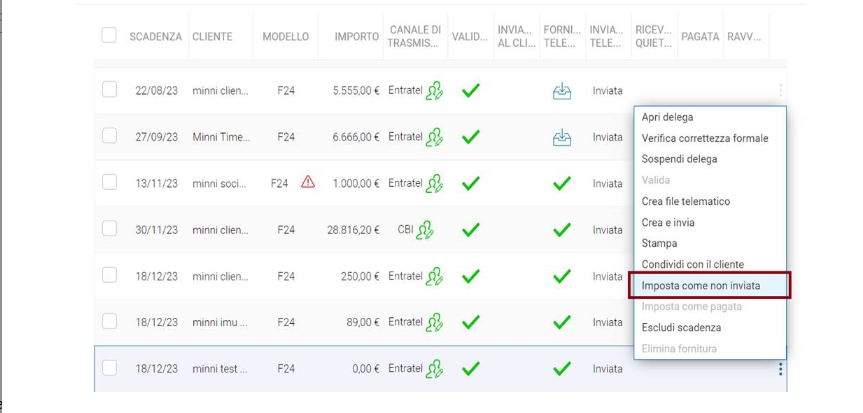
Task: Sort by the SCADENZA column header
Action: 156,37
